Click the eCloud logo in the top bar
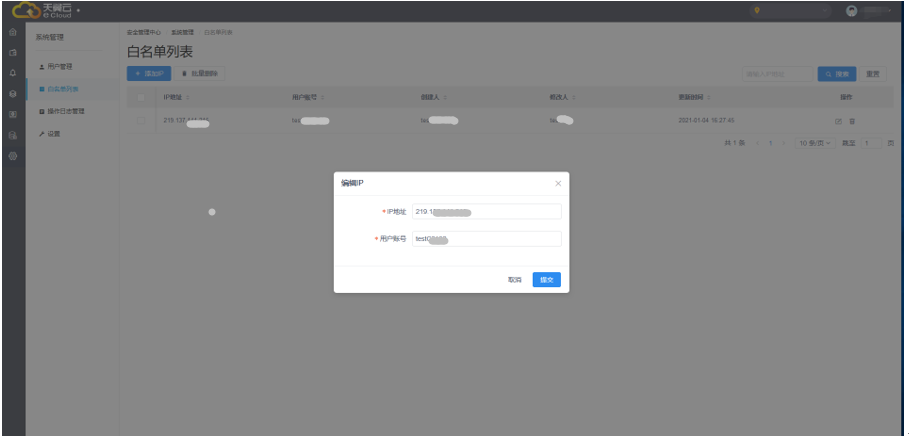Image resolution: width=909 pixels, height=439 pixels. 42,10
